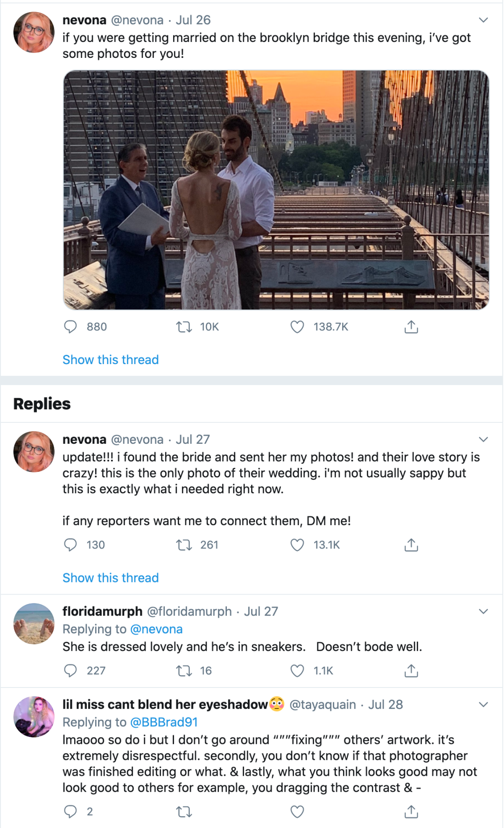The width and height of the screenshot is (504, 828).
Task: Open the chevron menu on the Jul 26 tweet
Action: [x=483, y=20]
